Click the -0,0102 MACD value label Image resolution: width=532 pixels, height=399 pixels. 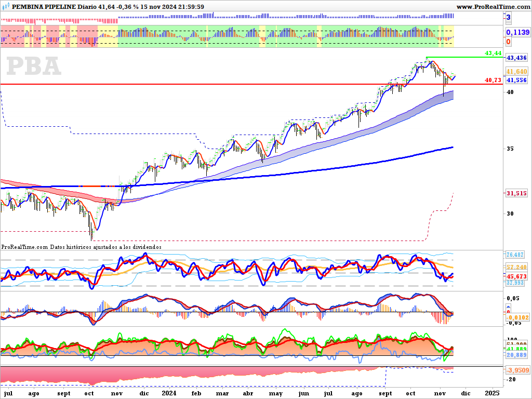(x=517, y=317)
